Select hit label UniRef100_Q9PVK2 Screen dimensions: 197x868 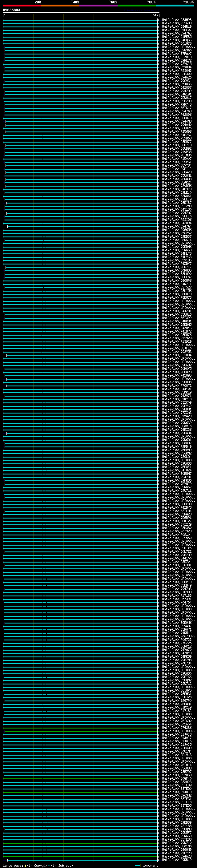click(176, 406)
